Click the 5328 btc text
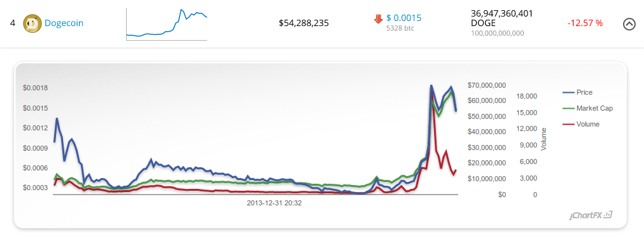This screenshot has width=644, height=248. click(400, 29)
